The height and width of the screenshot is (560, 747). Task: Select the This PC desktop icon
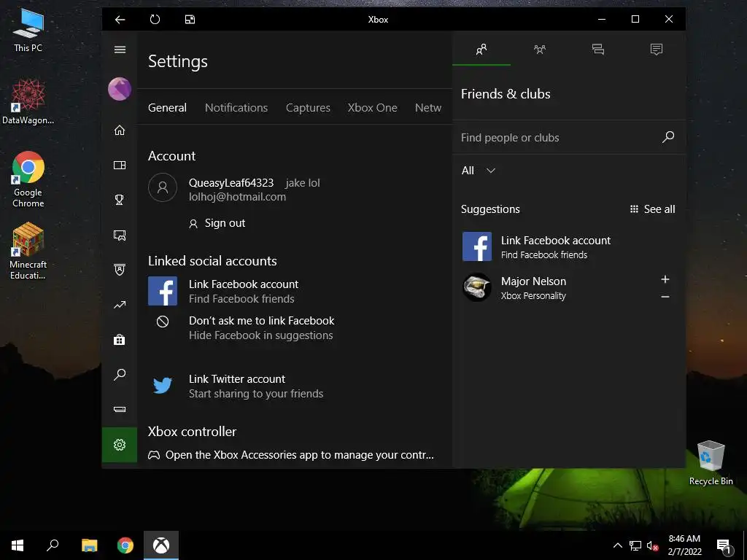28,29
